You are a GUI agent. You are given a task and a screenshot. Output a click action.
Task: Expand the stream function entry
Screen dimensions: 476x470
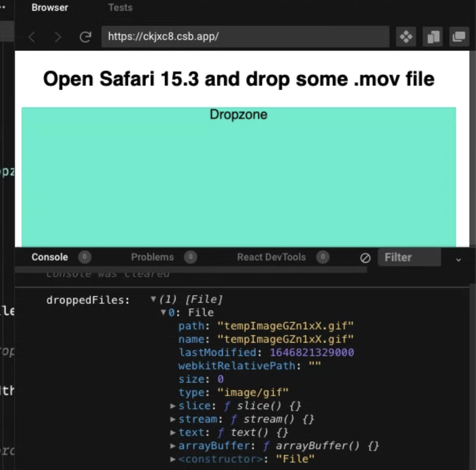tap(173, 419)
